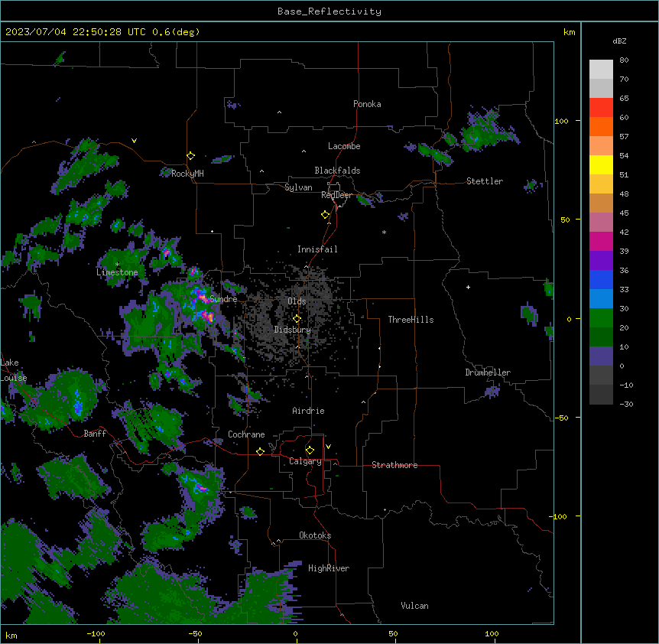Click the white asterisk marker east of Innisfail
This screenshot has width=659, height=644.
coord(384,232)
